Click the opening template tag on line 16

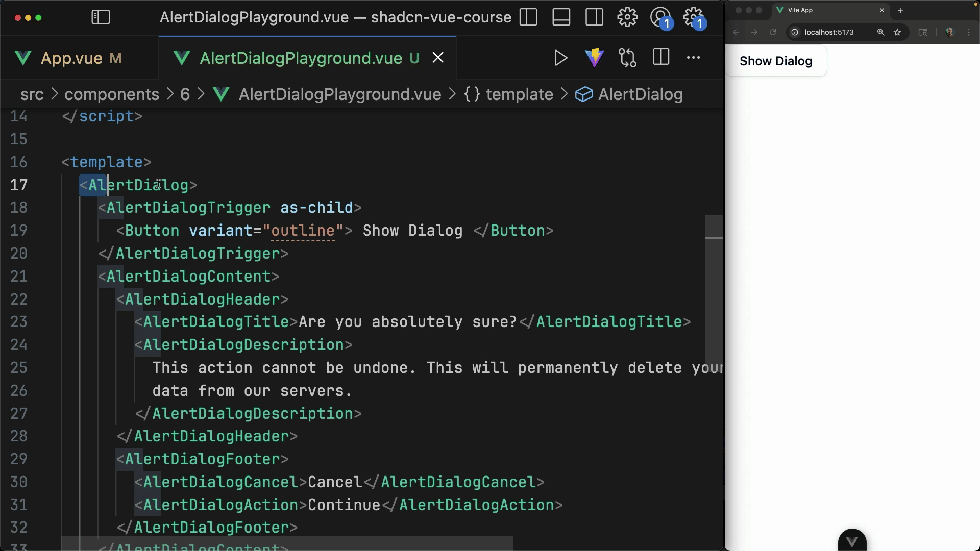[x=106, y=162]
